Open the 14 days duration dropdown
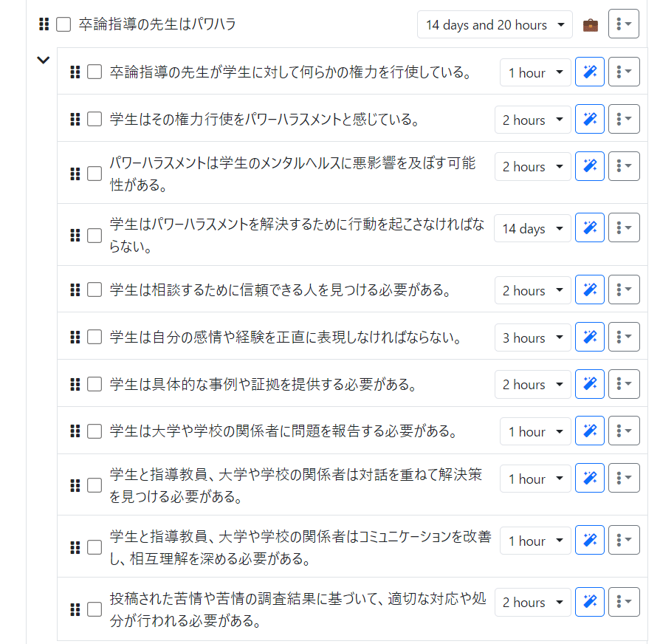The width and height of the screenshot is (660, 644). 532,228
